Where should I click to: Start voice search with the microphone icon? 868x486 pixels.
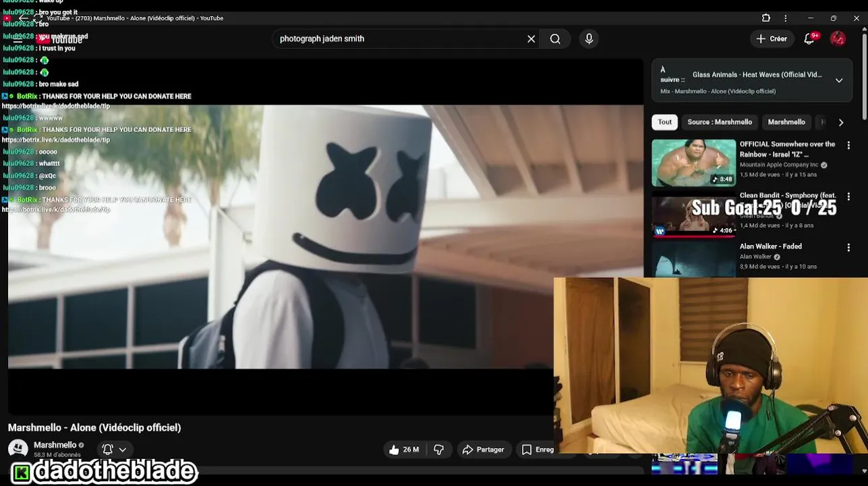[589, 39]
